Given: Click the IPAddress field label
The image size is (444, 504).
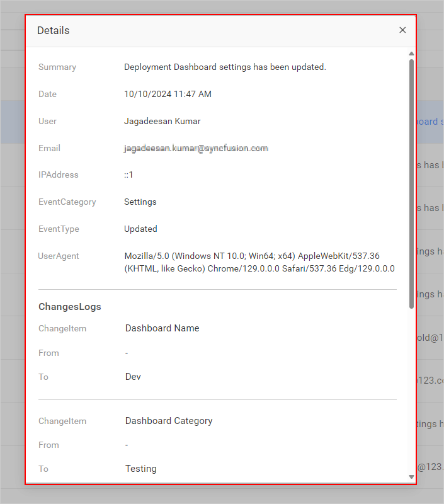Looking at the screenshot, I should click(59, 175).
